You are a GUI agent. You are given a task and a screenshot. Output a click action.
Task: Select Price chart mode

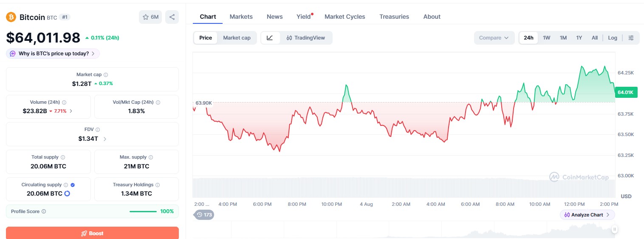point(206,38)
